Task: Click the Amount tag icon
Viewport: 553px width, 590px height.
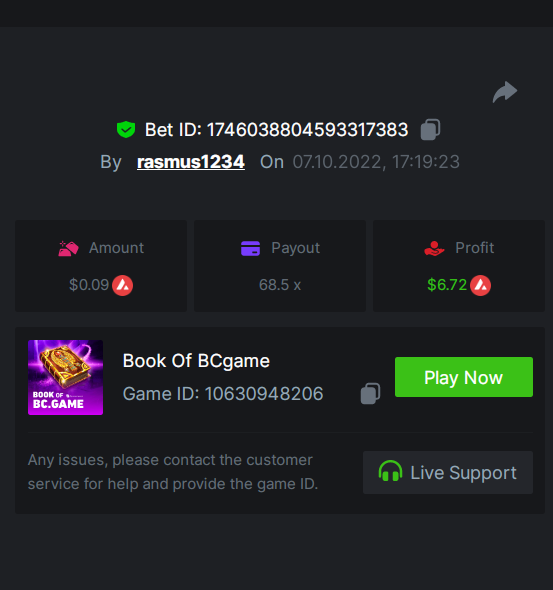Action: click(68, 248)
